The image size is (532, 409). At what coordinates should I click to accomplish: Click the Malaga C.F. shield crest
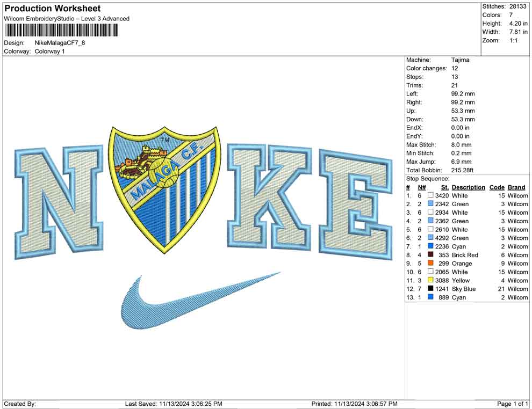[x=165, y=189]
